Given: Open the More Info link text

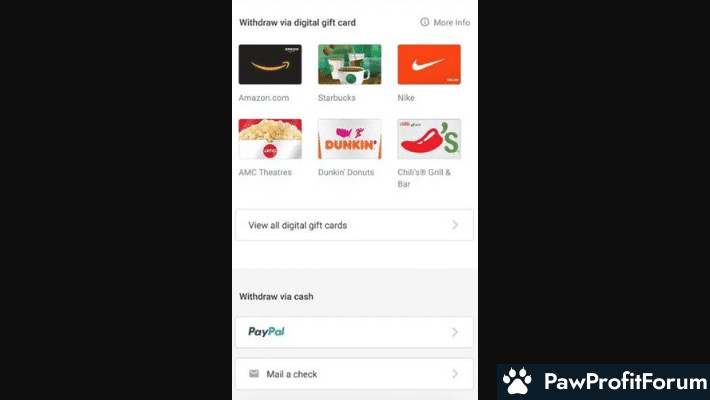Looking at the screenshot, I should [451, 22].
